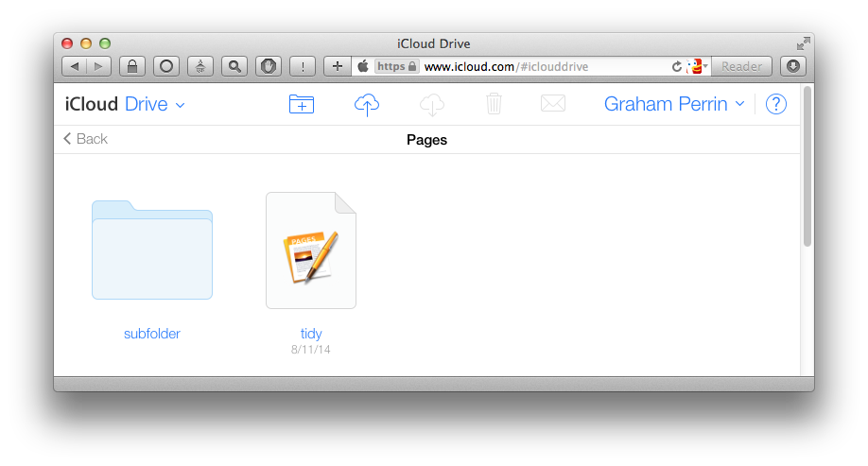868x466 pixels.
Task: Click the trash delete icon
Action: click(x=494, y=104)
